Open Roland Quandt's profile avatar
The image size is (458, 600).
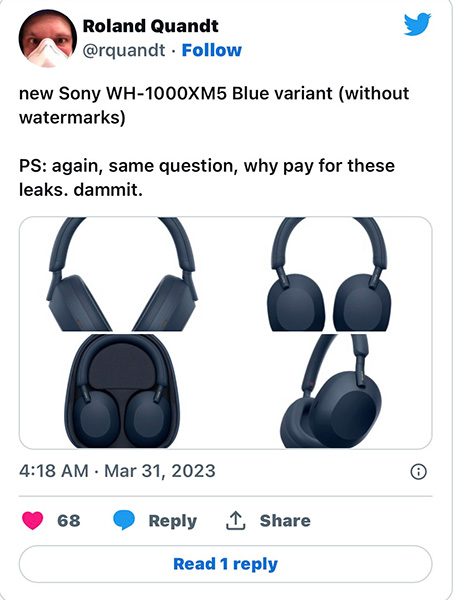coord(47,39)
